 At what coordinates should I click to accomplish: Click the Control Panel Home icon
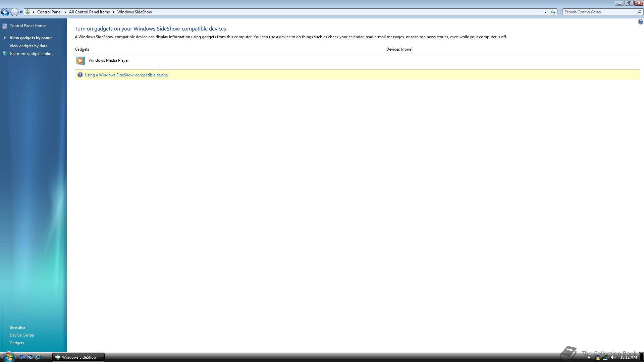coord(5,26)
